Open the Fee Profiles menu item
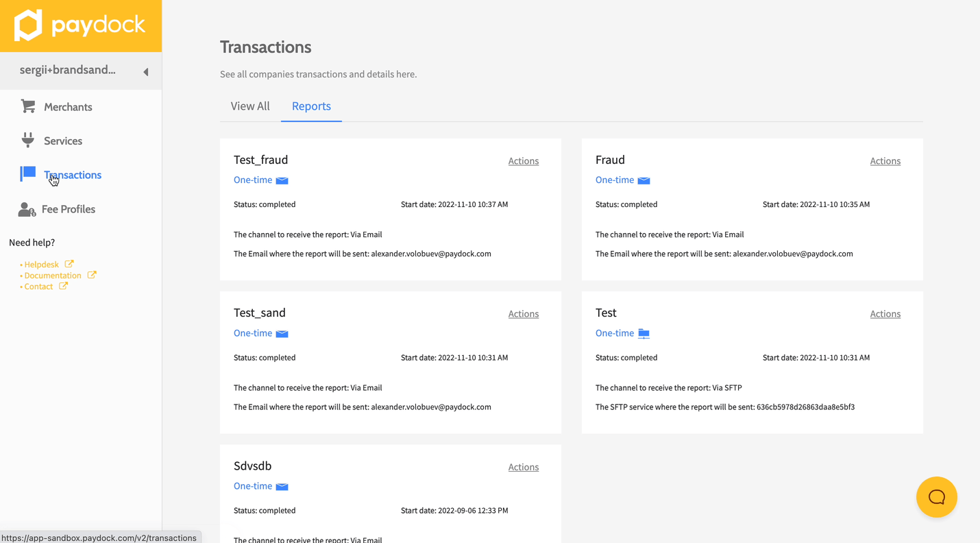980x543 pixels. click(x=69, y=209)
